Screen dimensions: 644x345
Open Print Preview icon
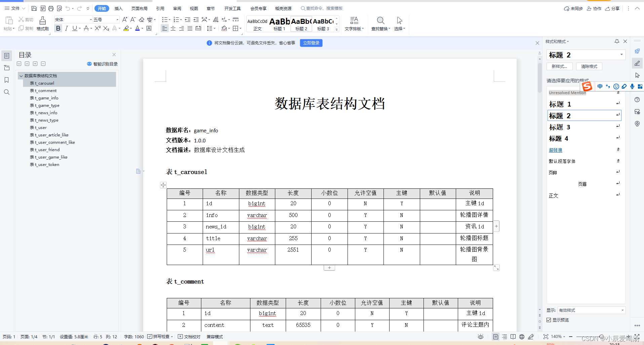(x=59, y=8)
